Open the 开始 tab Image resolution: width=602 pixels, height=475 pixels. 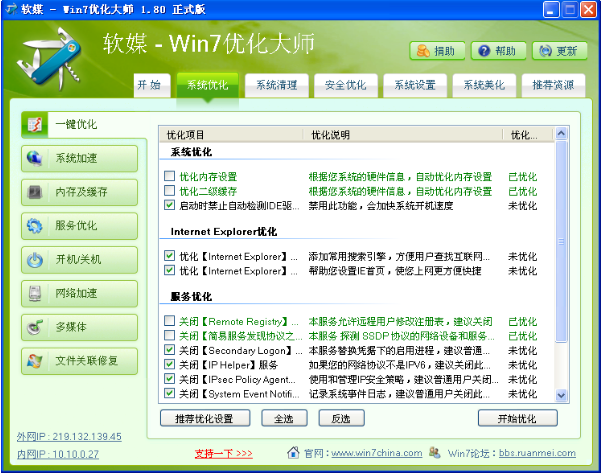[152, 85]
